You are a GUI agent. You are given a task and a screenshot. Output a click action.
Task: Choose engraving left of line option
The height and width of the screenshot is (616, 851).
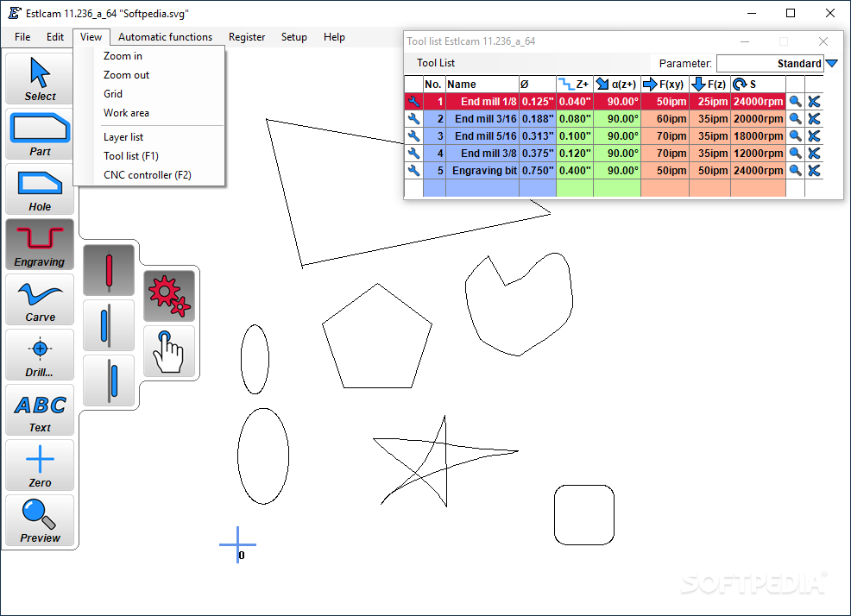click(109, 325)
